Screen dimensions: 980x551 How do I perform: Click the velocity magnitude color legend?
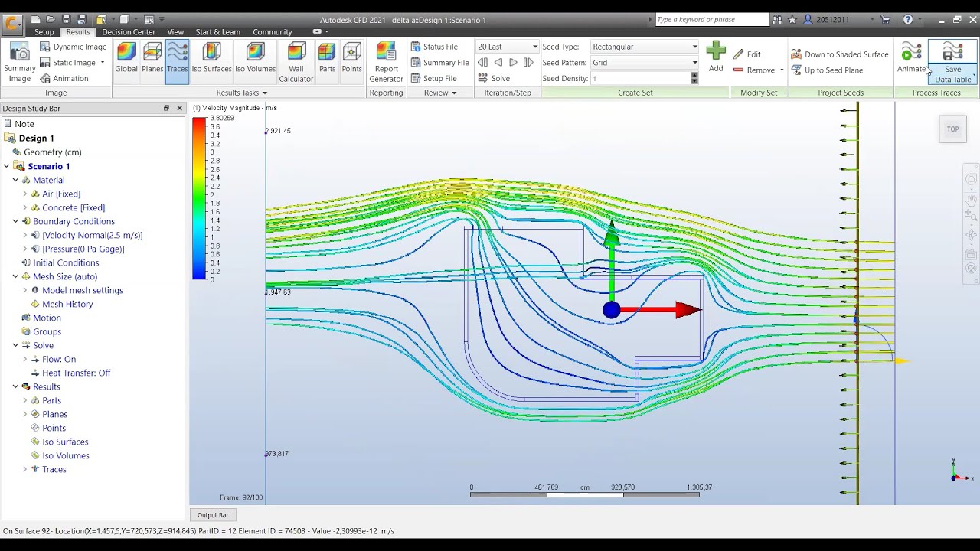pyautogui.click(x=200, y=199)
